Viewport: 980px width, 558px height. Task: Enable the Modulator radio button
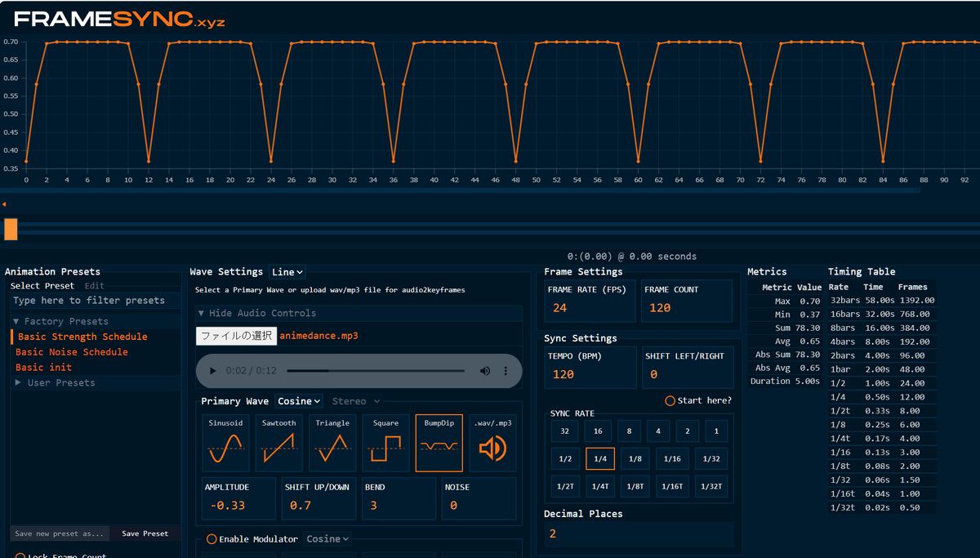click(x=211, y=539)
